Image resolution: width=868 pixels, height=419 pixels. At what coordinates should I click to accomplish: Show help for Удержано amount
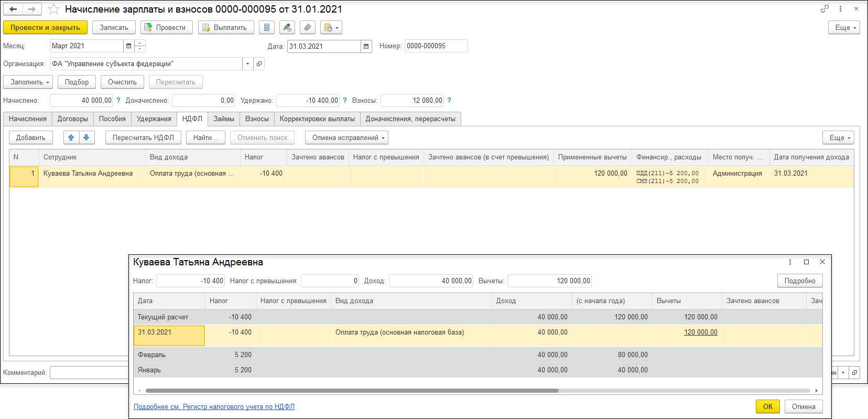click(x=344, y=101)
